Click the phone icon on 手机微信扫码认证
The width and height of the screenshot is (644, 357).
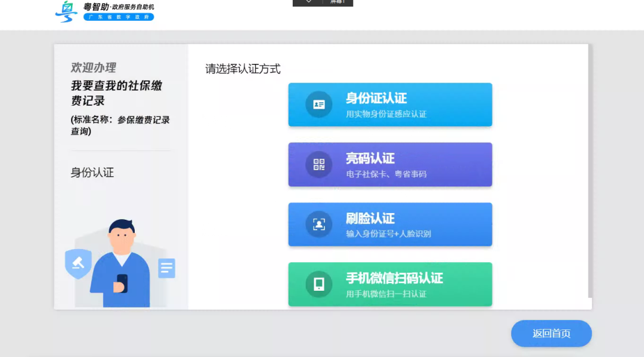click(x=318, y=284)
